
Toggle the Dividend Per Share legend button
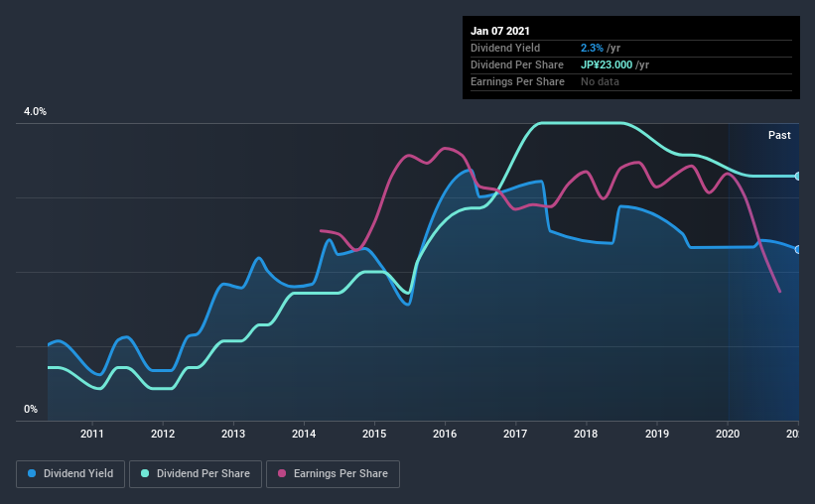point(196,474)
